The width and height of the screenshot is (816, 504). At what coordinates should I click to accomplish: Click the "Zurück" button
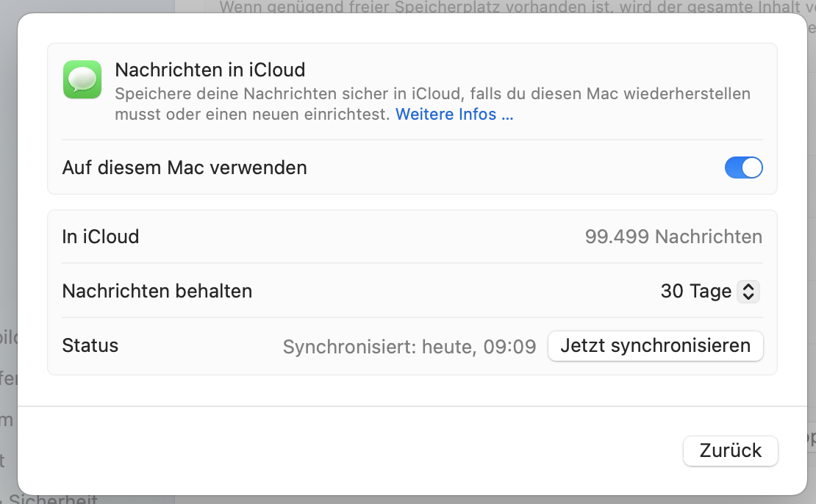point(730,450)
